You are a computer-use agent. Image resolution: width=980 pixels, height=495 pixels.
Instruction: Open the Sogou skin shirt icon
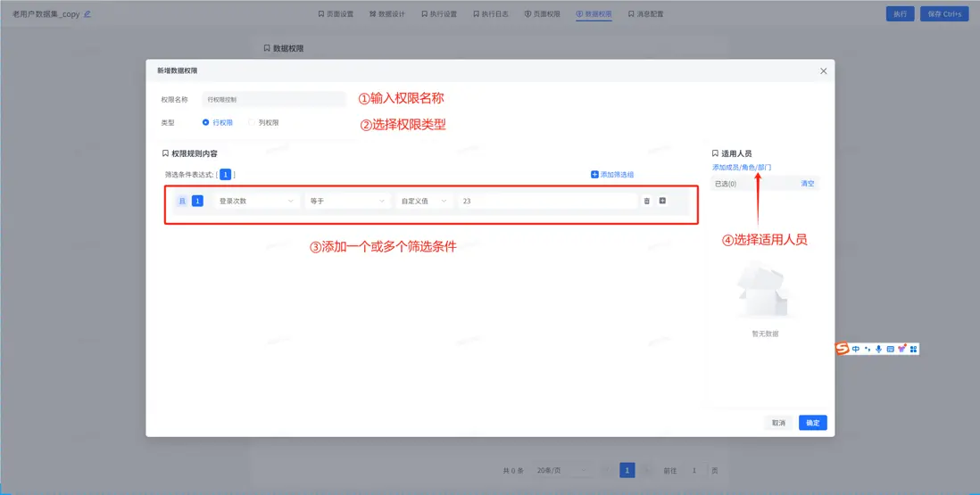[902, 349]
